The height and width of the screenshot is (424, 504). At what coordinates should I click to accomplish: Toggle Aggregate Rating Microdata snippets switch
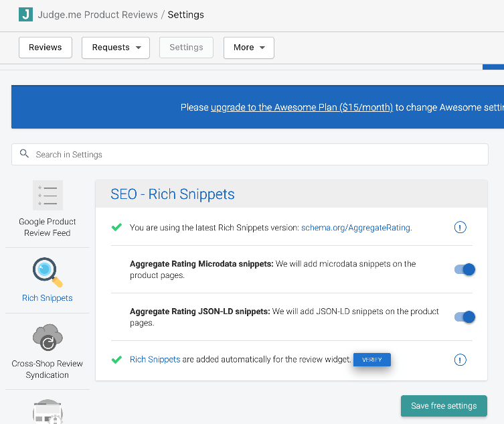pyautogui.click(x=465, y=269)
